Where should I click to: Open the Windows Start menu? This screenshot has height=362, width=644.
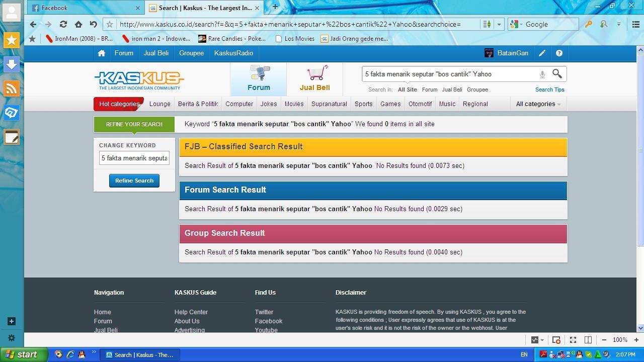[x=24, y=354]
